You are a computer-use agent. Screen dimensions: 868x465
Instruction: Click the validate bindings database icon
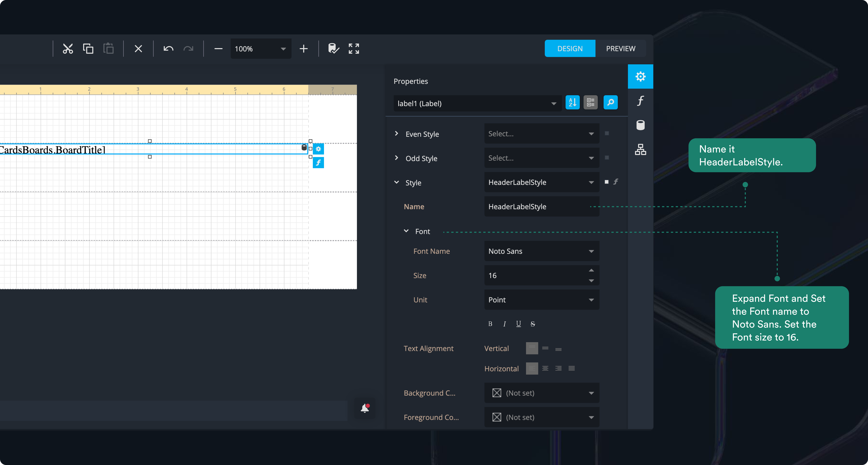pyautogui.click(x=334, y=49)
